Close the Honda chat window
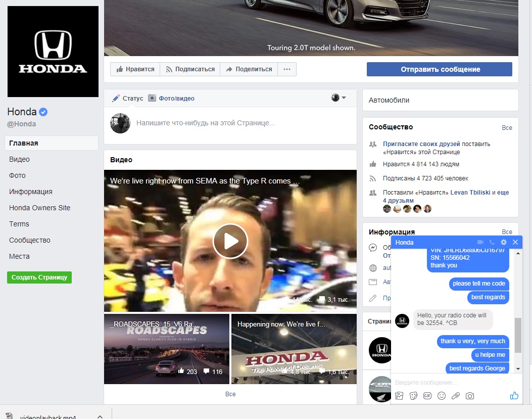 point(515,242)
